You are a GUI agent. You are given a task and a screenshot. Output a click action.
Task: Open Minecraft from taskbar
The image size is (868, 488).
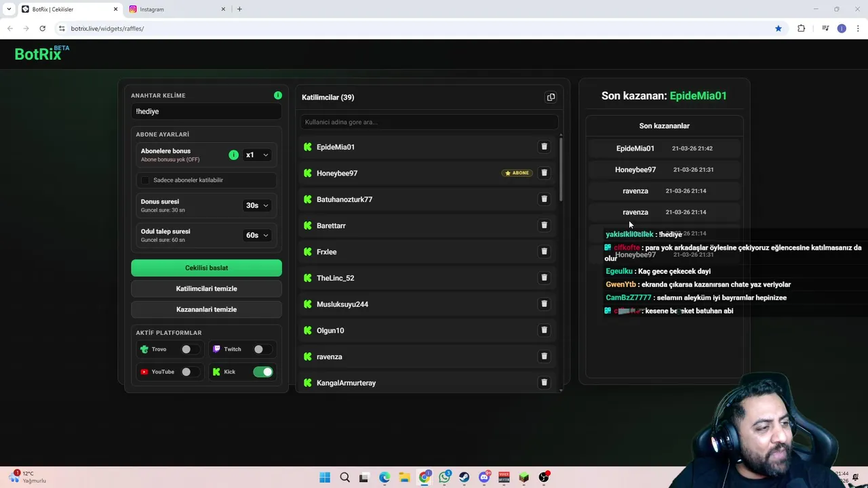tap(524, 477)
